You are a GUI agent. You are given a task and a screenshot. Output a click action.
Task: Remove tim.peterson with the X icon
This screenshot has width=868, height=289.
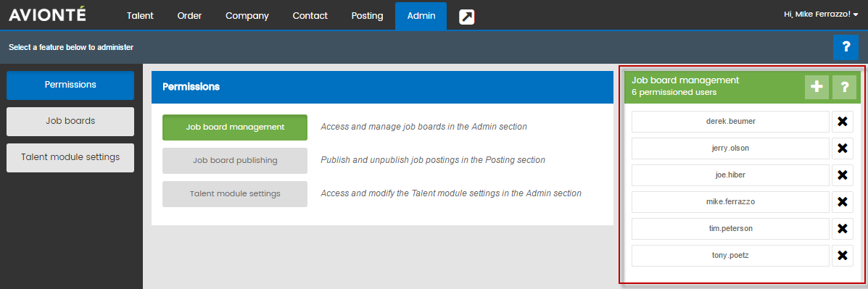(x=843, y=229)
